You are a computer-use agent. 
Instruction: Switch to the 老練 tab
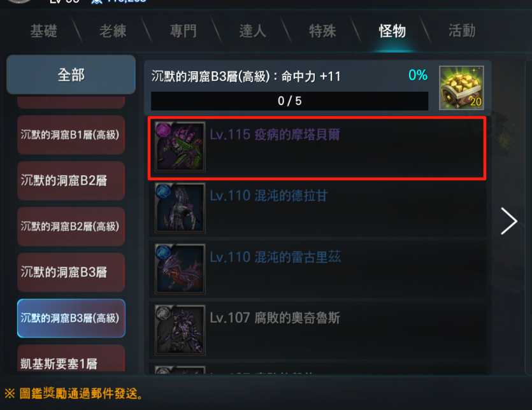click(x=113, y=31)
